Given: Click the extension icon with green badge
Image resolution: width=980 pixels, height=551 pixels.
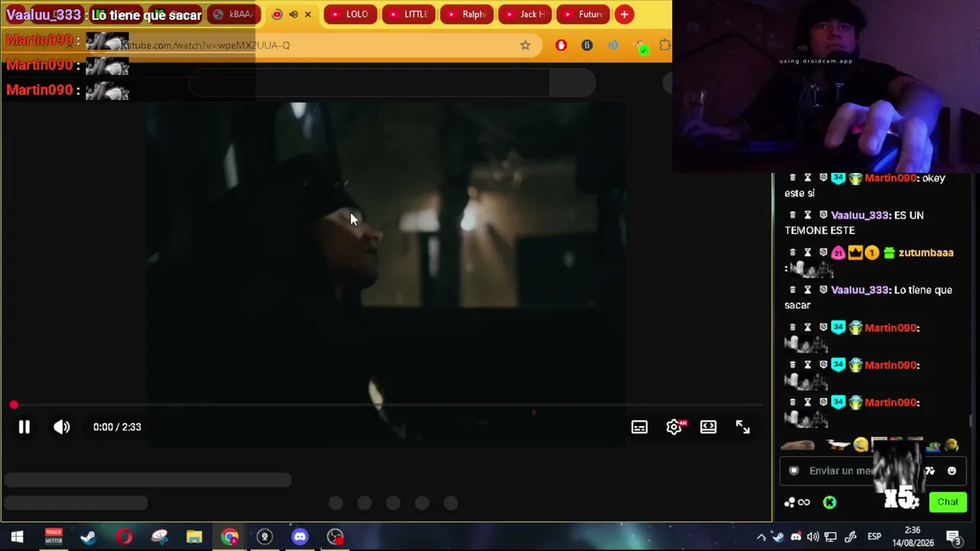Looking at the screenshot, I should (x=640, y=47).
